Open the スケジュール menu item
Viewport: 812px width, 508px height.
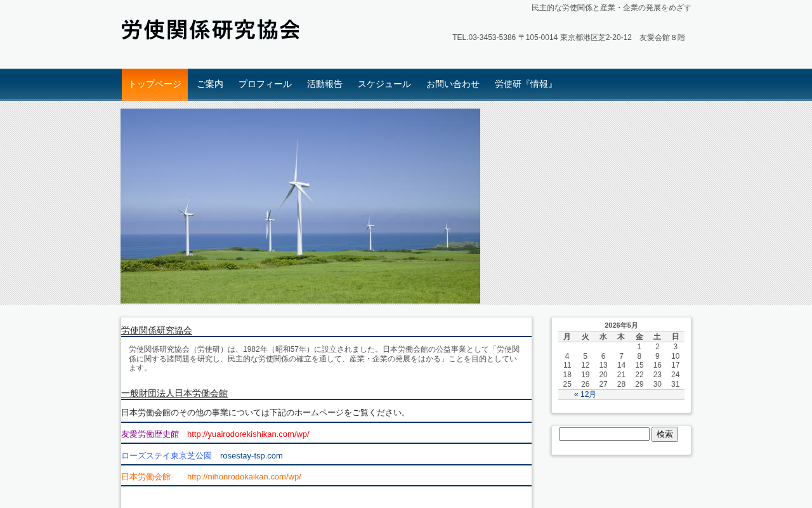(384, 84)
